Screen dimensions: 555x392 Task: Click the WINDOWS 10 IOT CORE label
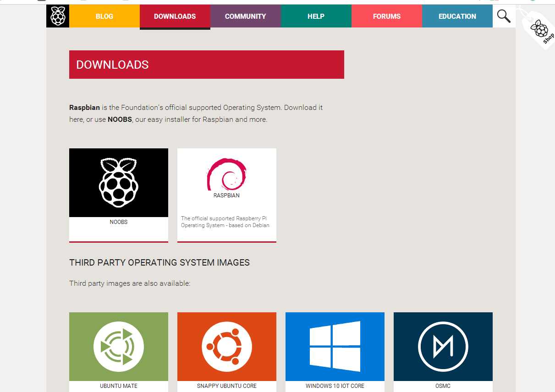point(335,386)
